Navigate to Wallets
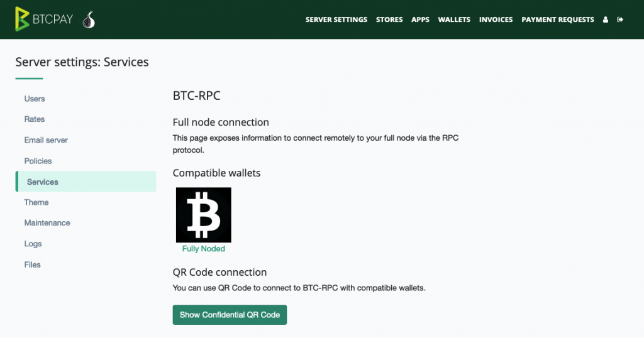 point(454,19)
